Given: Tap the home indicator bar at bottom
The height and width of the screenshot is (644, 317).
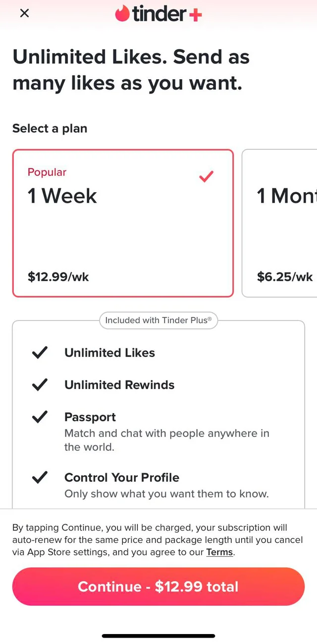Looking at the screenshot, I should click(x=158, y=636).
